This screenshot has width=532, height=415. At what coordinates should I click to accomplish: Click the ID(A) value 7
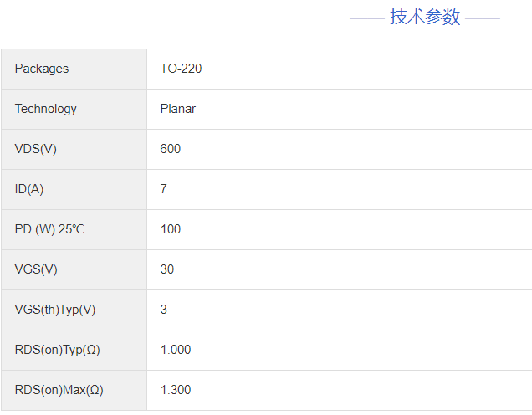(164, 189)
